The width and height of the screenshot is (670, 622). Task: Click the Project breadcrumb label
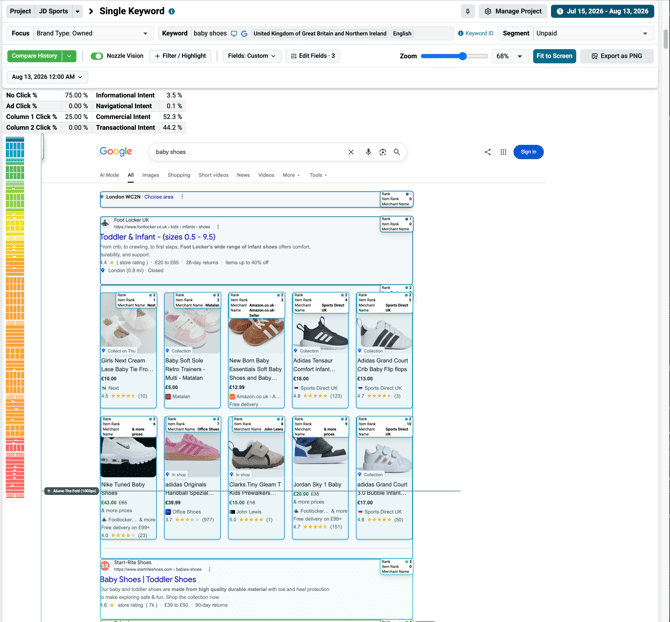pos(20,12)
